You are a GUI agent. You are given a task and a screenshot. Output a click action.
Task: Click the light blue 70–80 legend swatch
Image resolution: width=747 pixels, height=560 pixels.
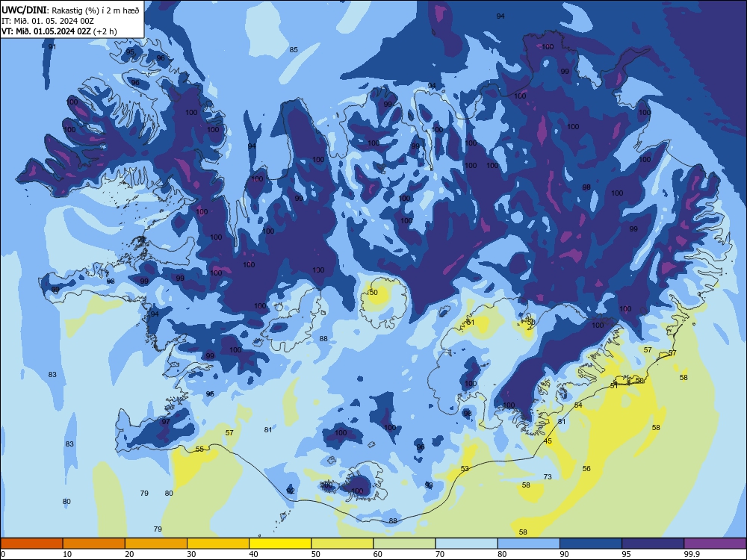tap(466, 544)
